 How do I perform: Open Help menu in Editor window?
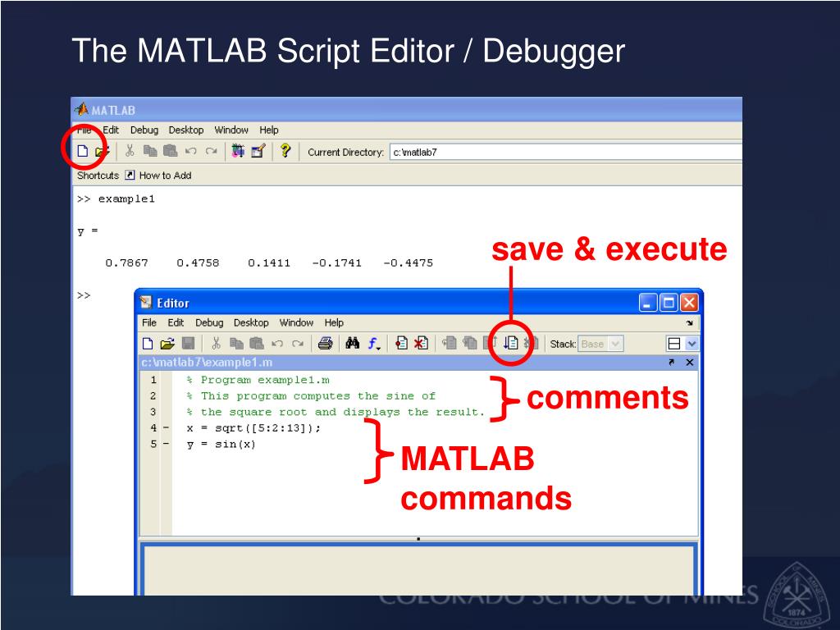tap(334, 322)
